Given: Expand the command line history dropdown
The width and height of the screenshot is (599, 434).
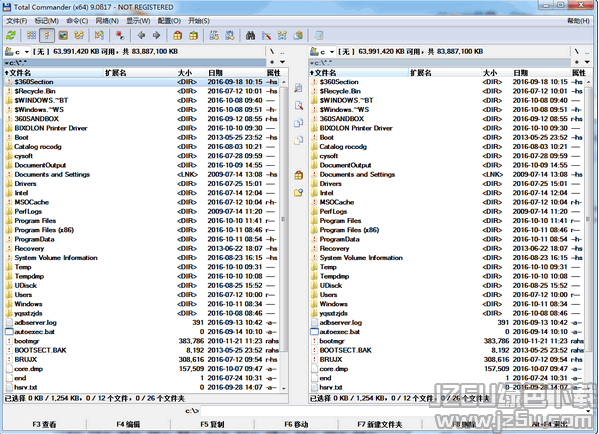Looking at the screenshot, I should click(588, 411).
